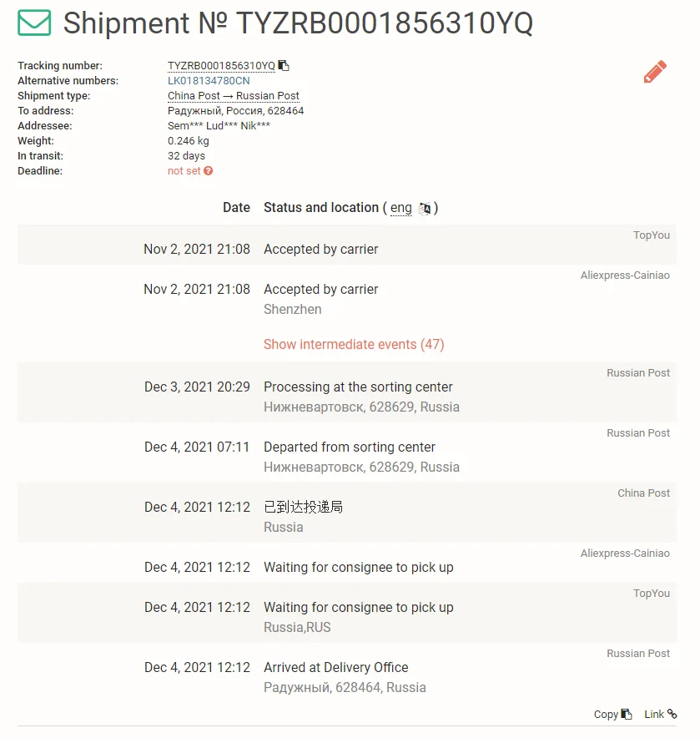Click the China Post carrier label
The width and height of the screenshot is (700, 738).
coord(643,493)
